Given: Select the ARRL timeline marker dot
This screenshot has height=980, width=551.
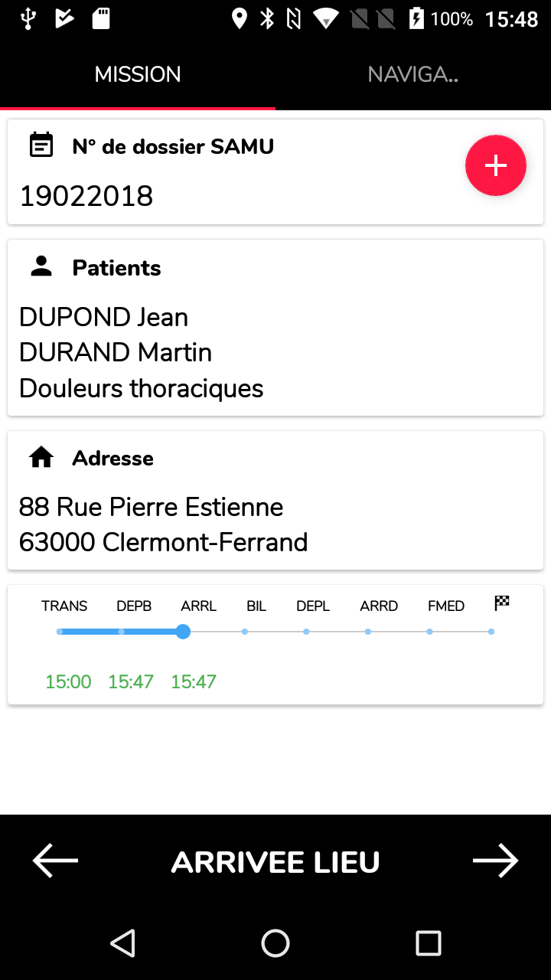Looking at the screenshot, I should (x=183, y=632).
